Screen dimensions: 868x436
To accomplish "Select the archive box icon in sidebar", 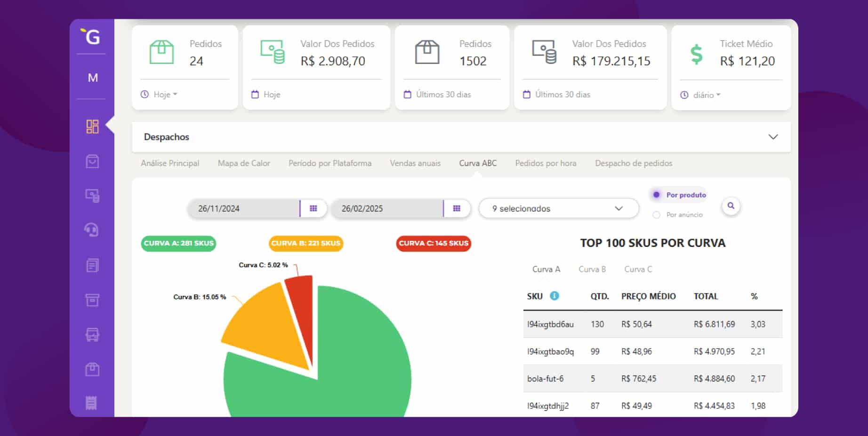I will 92,300.
